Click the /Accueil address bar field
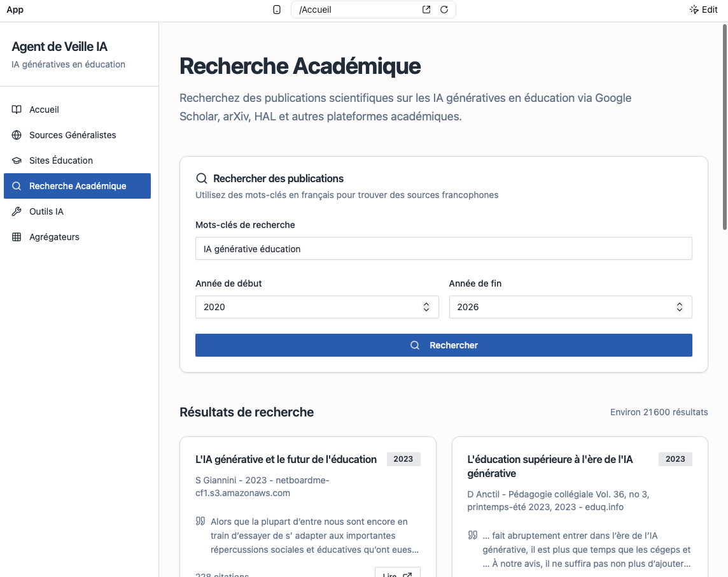This screenshot has width=728, height=577. coord(356,10)
